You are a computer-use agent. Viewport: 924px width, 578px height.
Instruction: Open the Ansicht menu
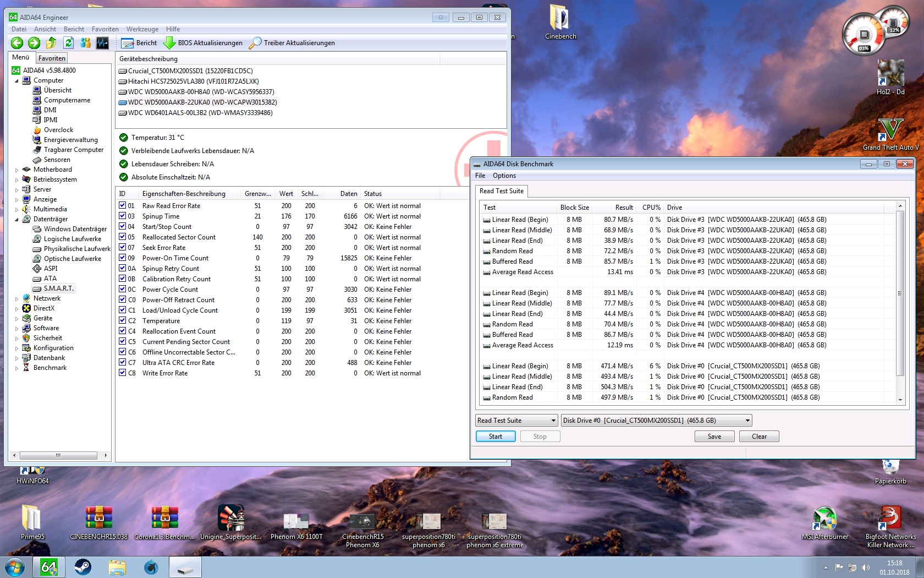click(x=45, y=29)
